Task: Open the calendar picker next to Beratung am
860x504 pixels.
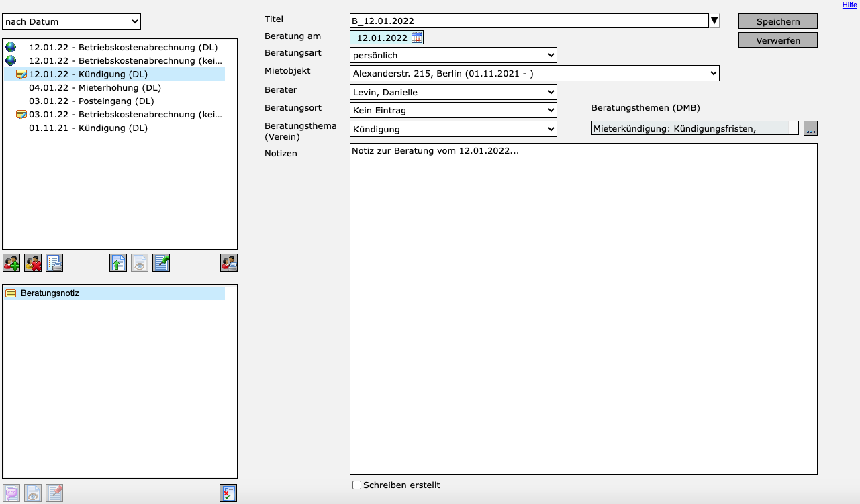Action: [x=417, y=38]
